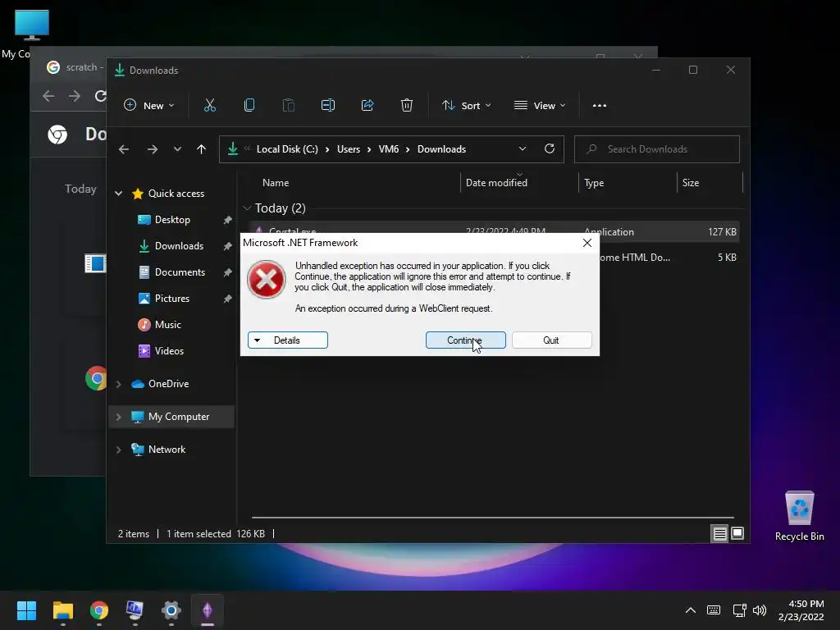Sort by Date modified column header
The image size is (840, 630).
(x=519, y=183)
